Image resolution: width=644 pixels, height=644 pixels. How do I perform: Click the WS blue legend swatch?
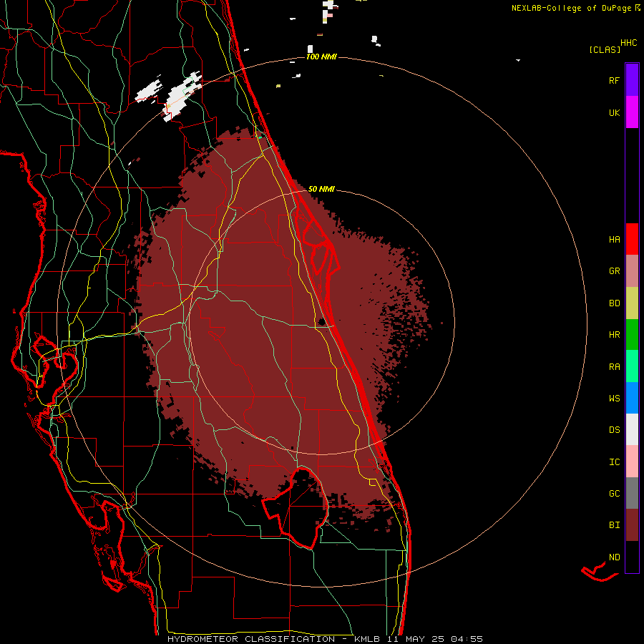[x=632, y=398]
